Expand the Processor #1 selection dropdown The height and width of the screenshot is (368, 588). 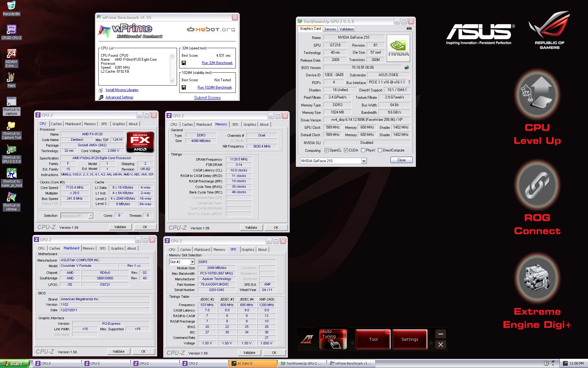(91, 216)
